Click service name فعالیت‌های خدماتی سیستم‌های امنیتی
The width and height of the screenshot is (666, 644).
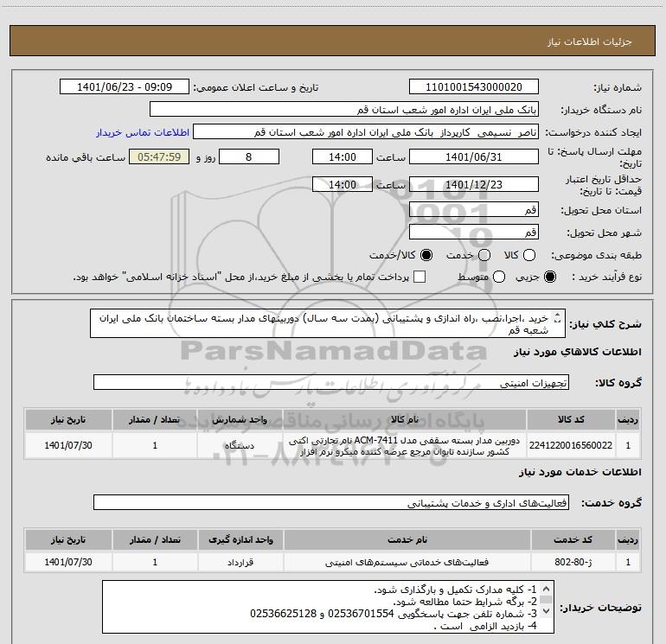point(407,562)
